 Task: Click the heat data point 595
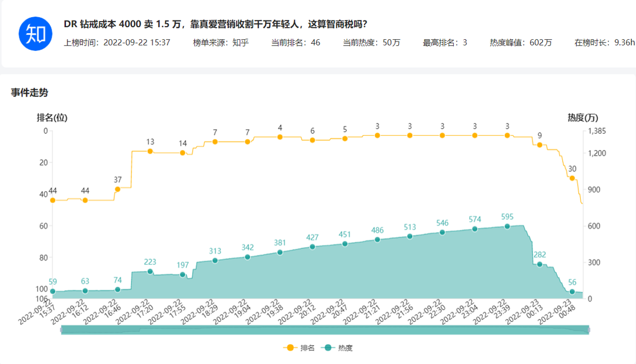point(507,226)
